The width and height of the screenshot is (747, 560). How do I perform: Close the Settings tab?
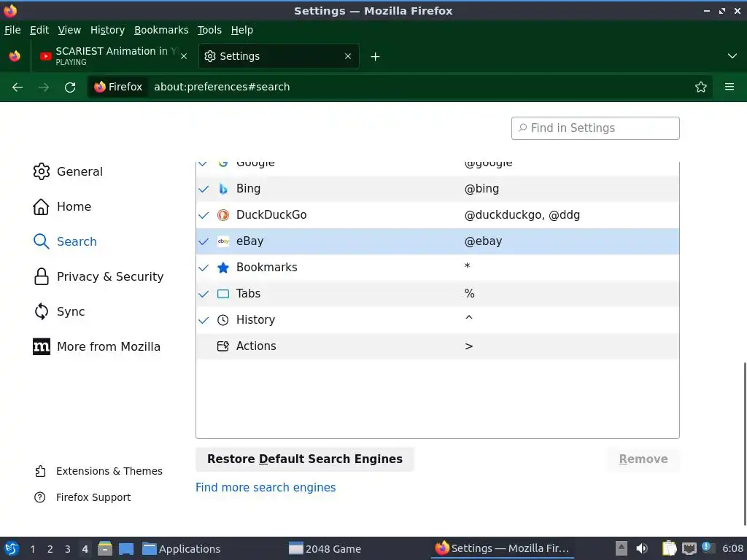[348, 56]
